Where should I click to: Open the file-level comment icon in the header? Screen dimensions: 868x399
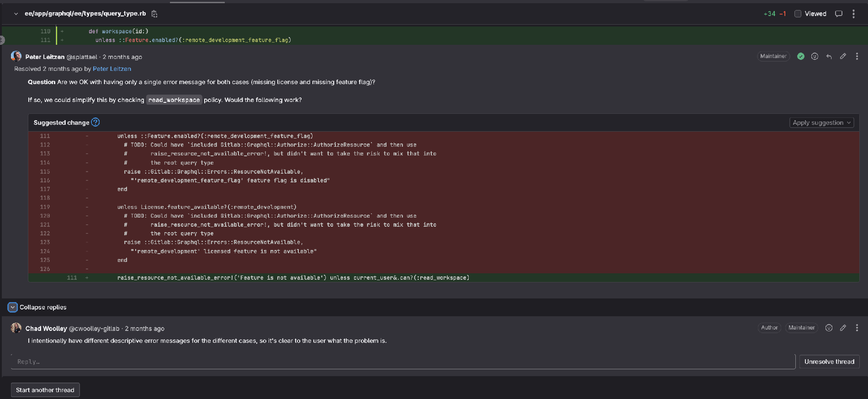[x=838, y=14]
